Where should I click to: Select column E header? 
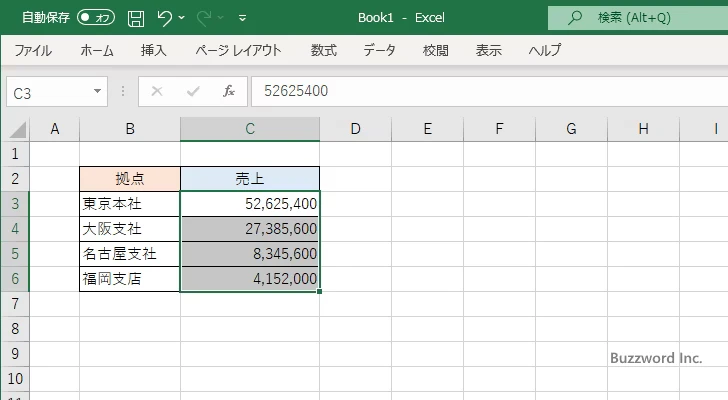point(428,129)
